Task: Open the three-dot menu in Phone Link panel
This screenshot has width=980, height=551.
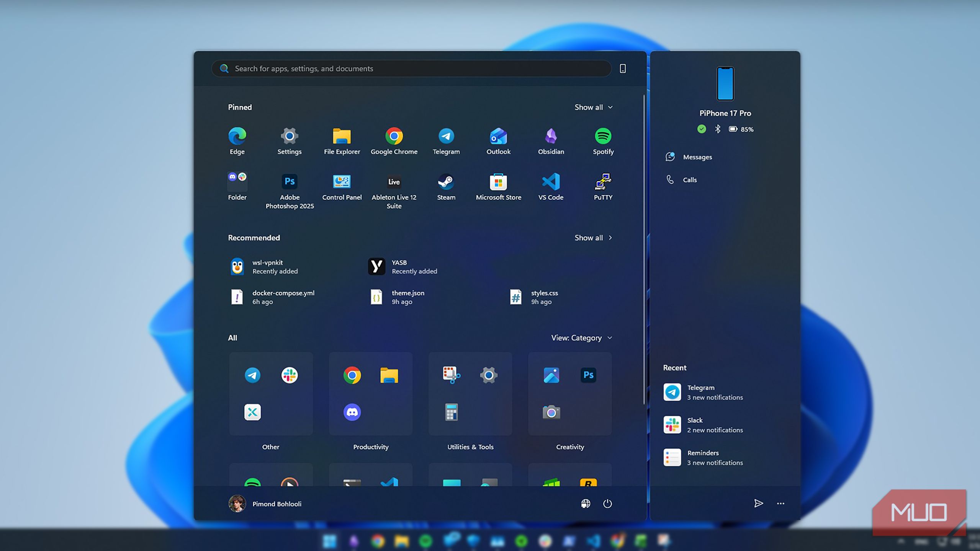Action: click(x=780, y=504)
